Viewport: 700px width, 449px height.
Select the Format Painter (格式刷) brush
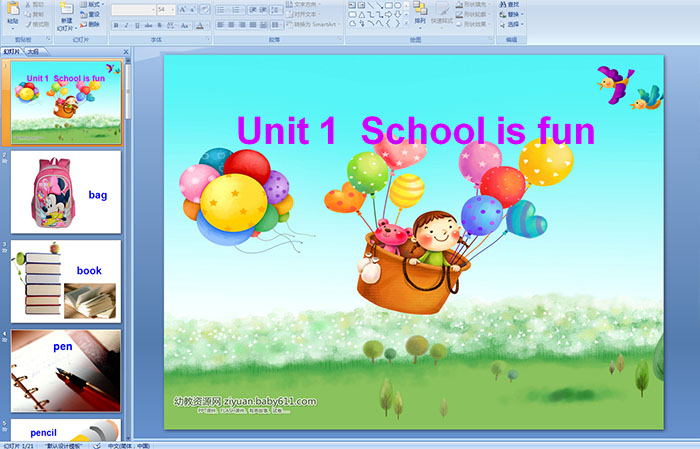coord(37,24)
